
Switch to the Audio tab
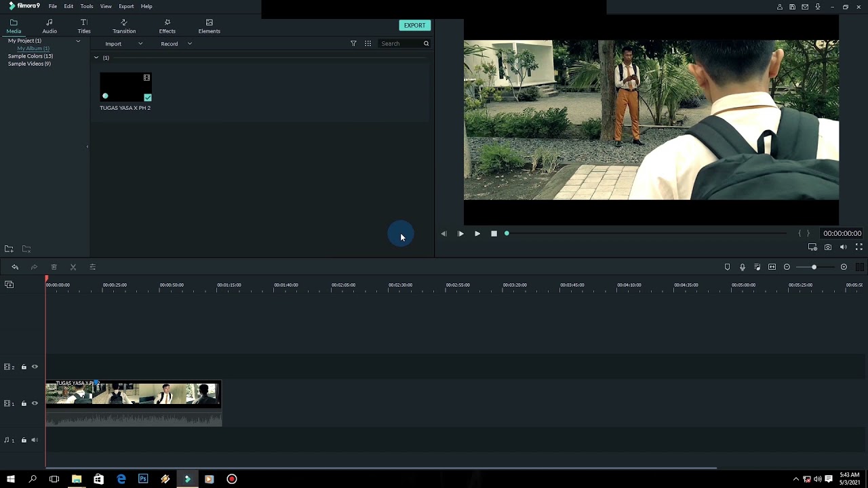[50, 26]
